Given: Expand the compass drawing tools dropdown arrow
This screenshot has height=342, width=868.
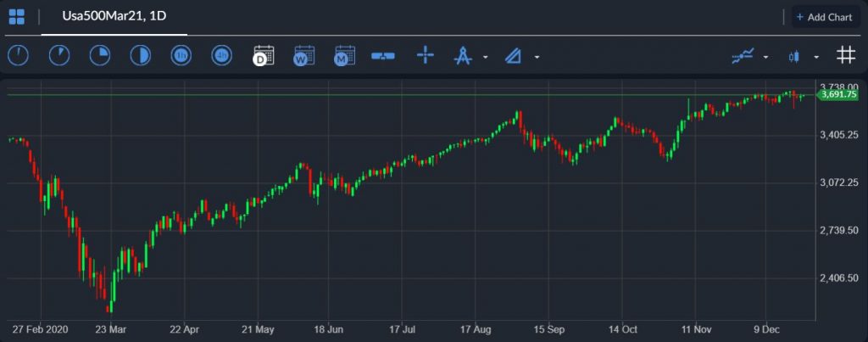Looking at the screenshot, I should [x=486, y=57].
